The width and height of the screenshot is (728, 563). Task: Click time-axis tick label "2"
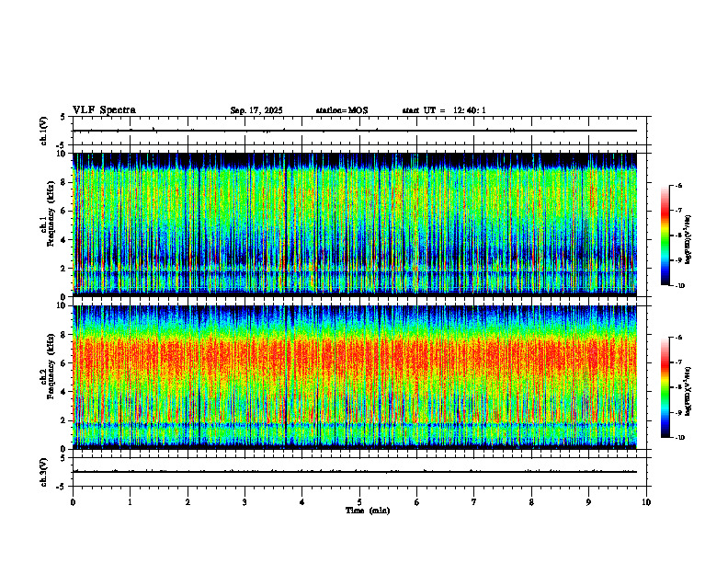click(x=188, y=502)
